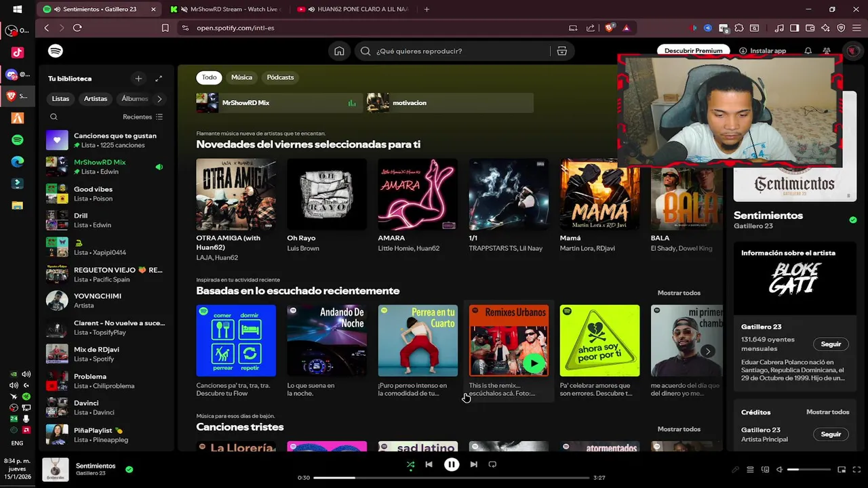Image resolution: width=868 pixels, height=488 pixels.
Task: Switch to HUAN62 YouTube browser tab
Action: coord(356,9)
